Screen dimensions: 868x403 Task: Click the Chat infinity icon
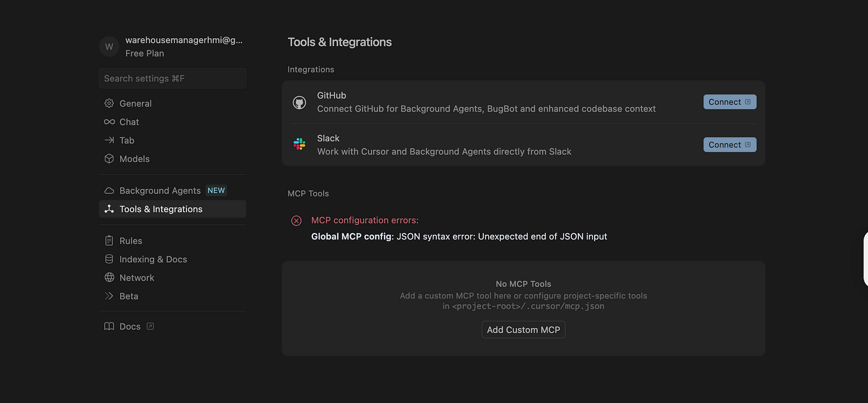(x=109, y=122)
